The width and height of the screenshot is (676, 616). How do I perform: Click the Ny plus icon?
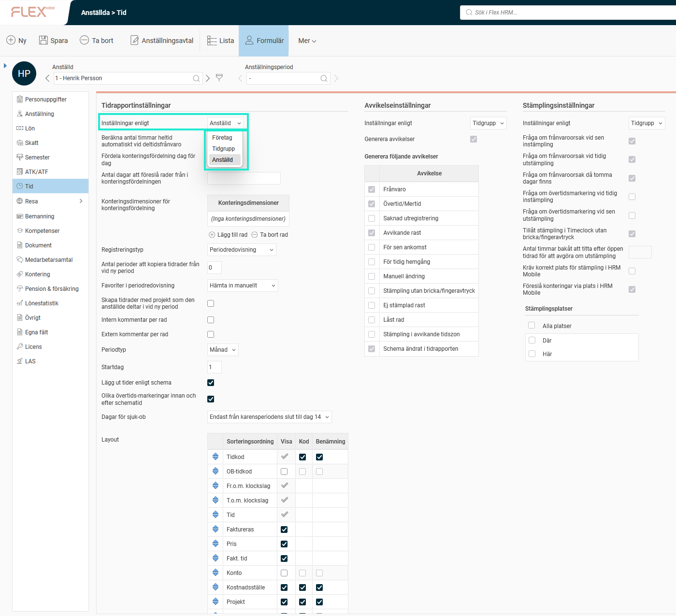pyautogui.click(x=11, y=41)
